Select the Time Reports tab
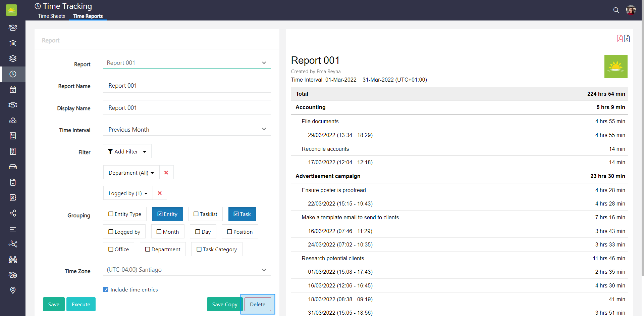The image size is (644, 316). [x=88, y=16]
